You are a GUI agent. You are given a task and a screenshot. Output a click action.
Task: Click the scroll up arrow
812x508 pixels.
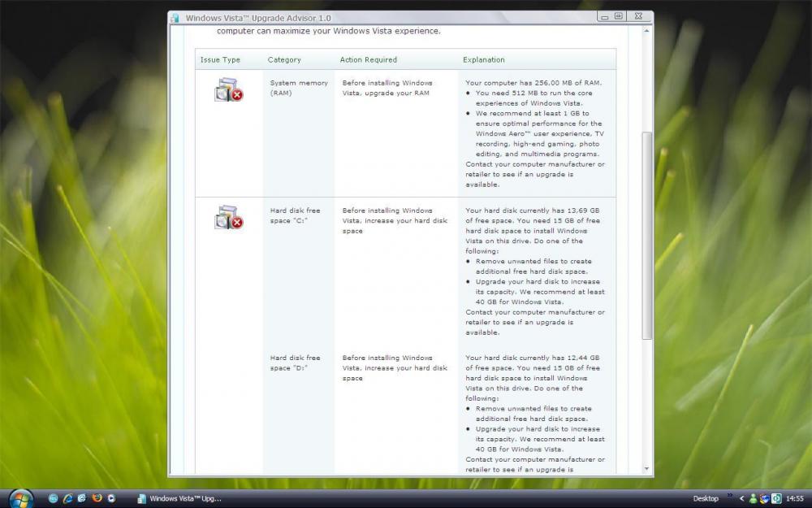click(x=646, y=31)
